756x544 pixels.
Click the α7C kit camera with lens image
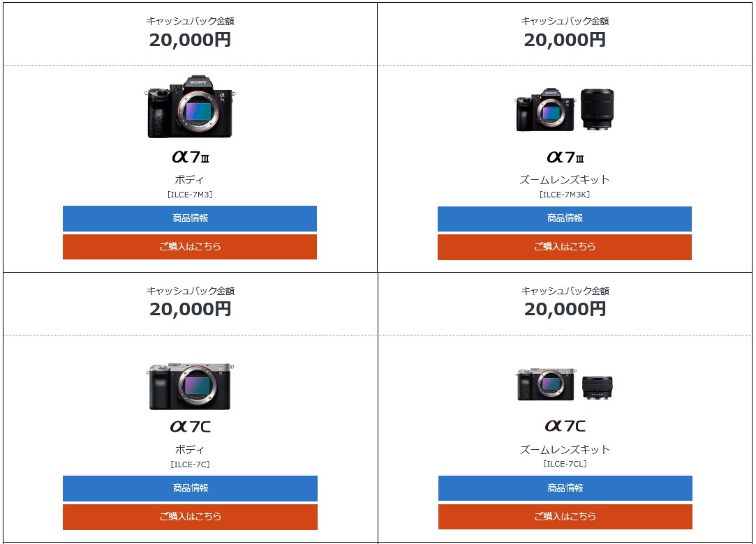[x=565, y=384]
